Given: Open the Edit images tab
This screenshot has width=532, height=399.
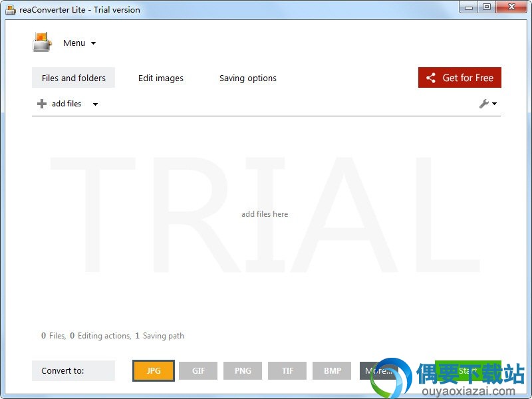Looking at the screenshot, I should tap(160, 78).
